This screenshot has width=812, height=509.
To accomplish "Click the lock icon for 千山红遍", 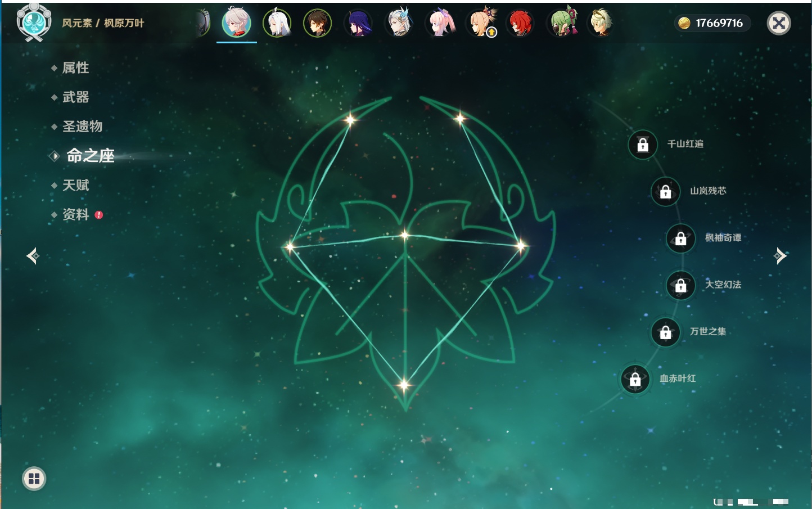I will pos(643,145).
